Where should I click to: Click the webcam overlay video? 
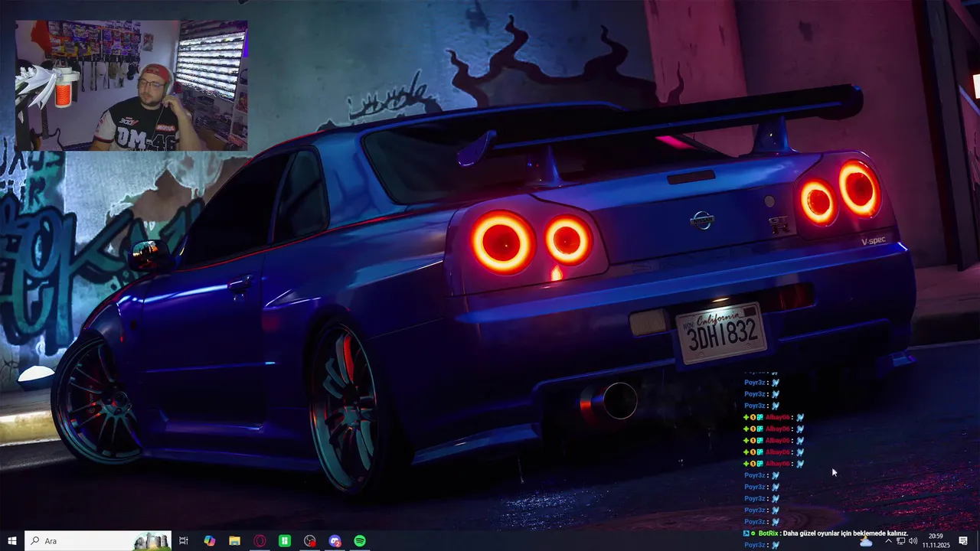click(x=132, y=86)
